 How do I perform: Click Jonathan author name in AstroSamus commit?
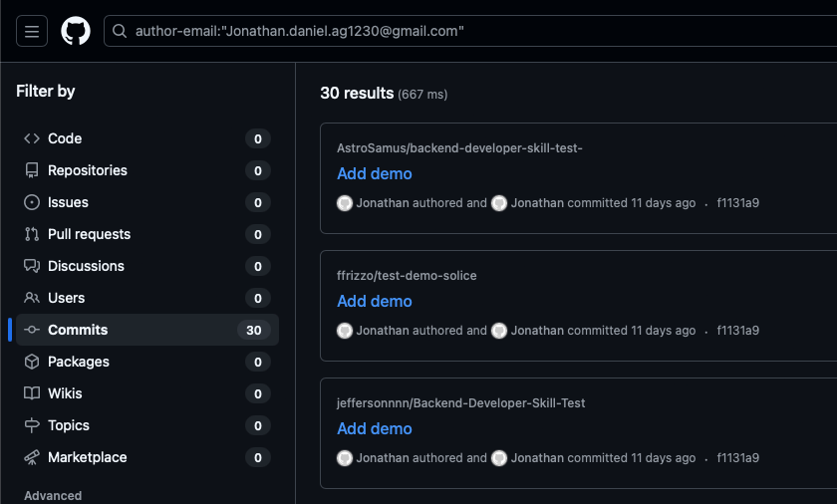click(383, 203)
